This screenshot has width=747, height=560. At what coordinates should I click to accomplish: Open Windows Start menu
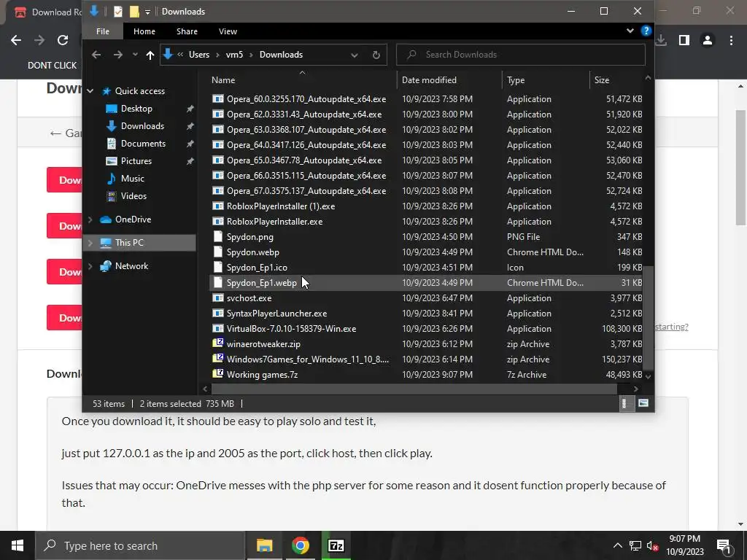coord(18,545)
